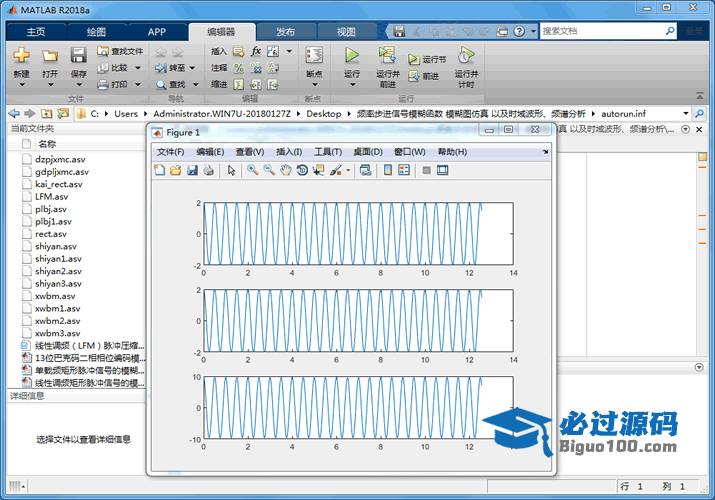Click insert colorbar icon in Figure 1
Image resolution: width=715 pixels, height=500 pixels.
click(388, 170)
